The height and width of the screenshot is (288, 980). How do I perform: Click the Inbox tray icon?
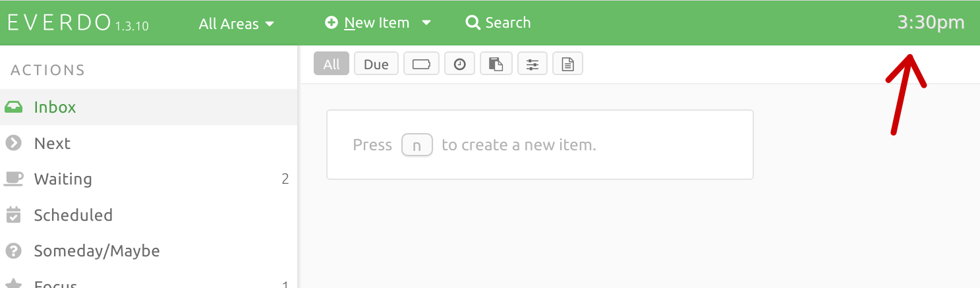tap(14, 107)
